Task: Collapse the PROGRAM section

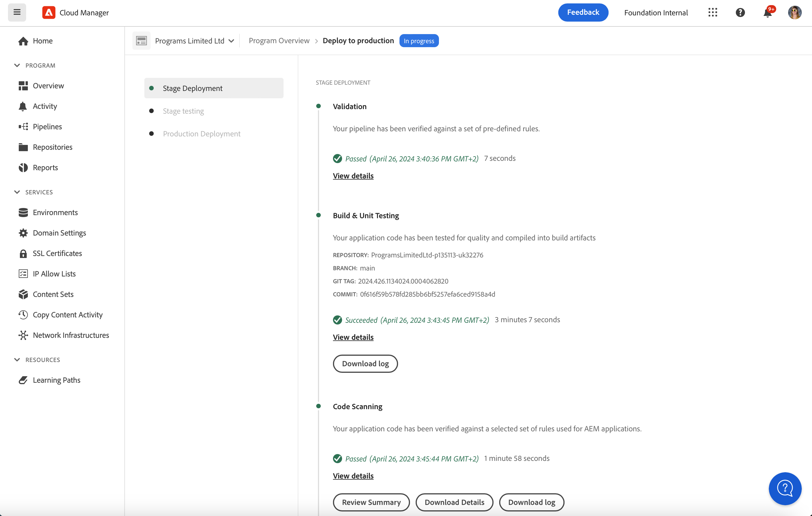Action: [x=17, y=65]
